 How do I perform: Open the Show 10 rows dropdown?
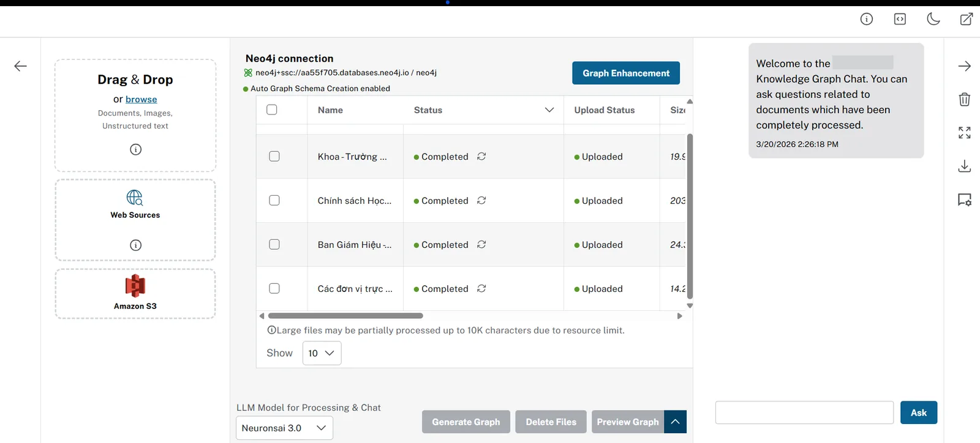click(x=322, y=353)
